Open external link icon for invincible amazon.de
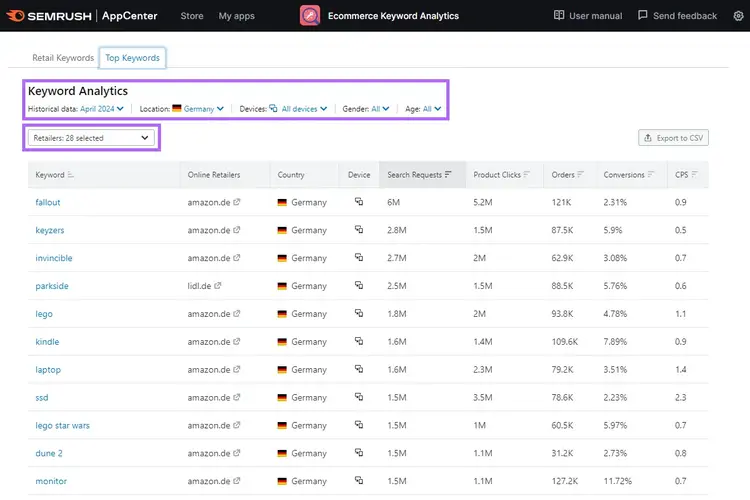750x500 pixels. click(x=237, y=257)
